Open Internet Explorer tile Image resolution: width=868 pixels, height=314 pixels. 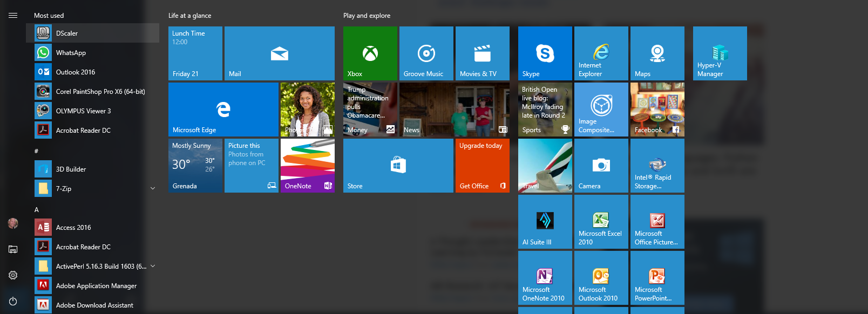(601, 53)
